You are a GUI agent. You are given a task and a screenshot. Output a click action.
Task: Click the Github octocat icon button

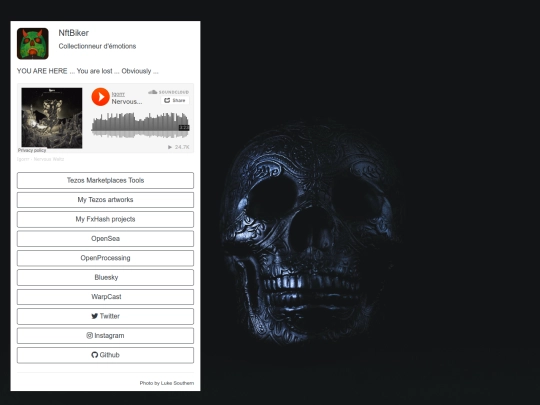click(105, 355)
